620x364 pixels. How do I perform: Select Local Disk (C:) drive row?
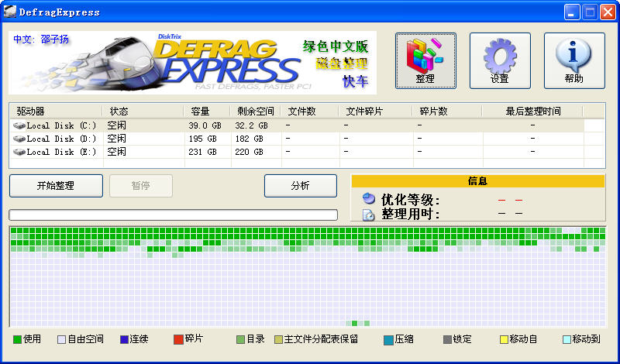[x=54, y=125]
